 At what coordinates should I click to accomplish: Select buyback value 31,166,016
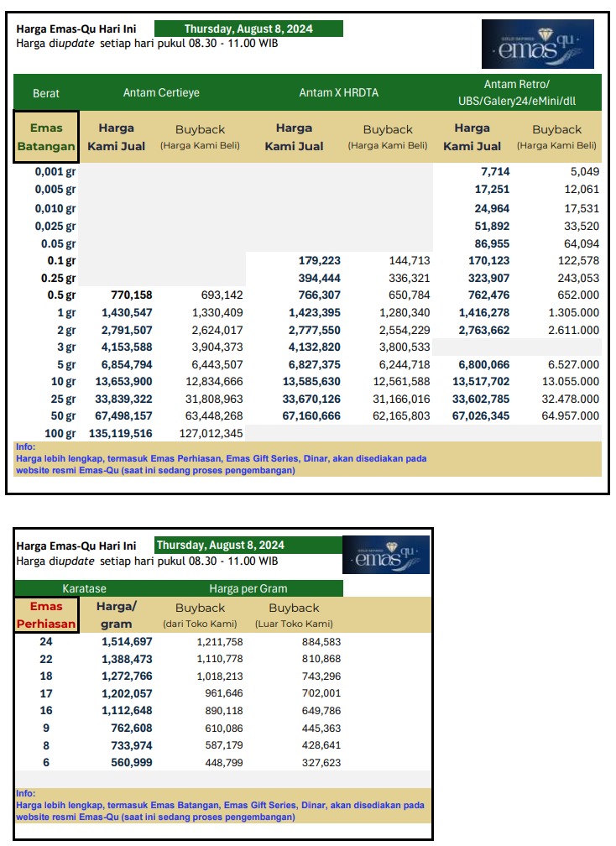click(402, 399)
